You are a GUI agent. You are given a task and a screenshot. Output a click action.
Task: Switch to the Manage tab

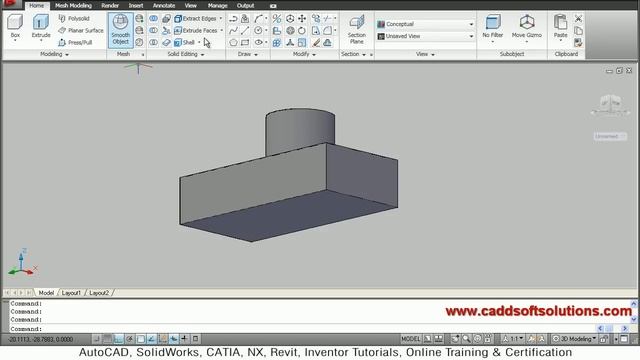click(x=217, y=5)
